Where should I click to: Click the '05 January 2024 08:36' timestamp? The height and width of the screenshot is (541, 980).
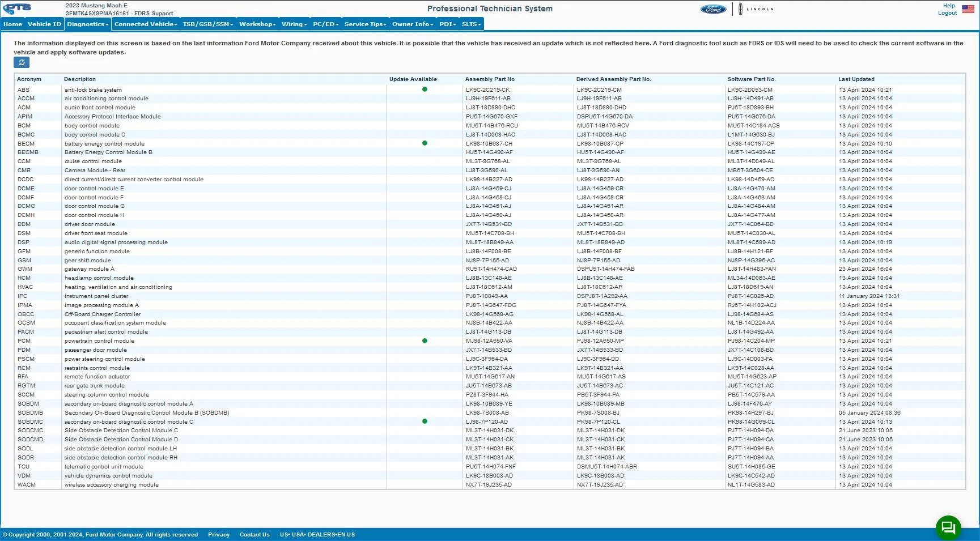click(870, 413)
